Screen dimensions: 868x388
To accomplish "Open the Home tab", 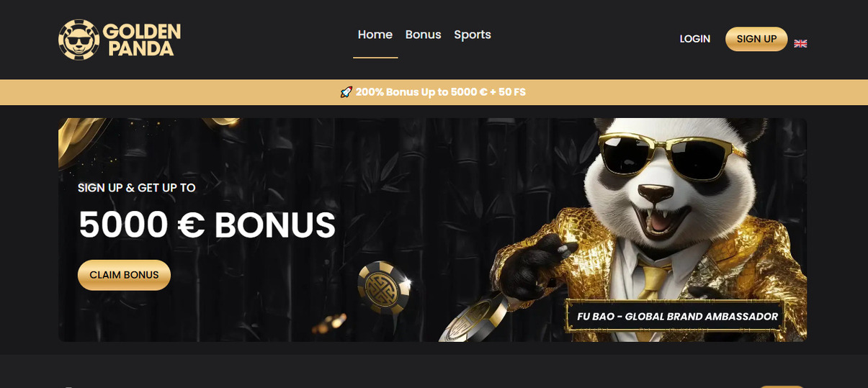I will click(375, 35).
